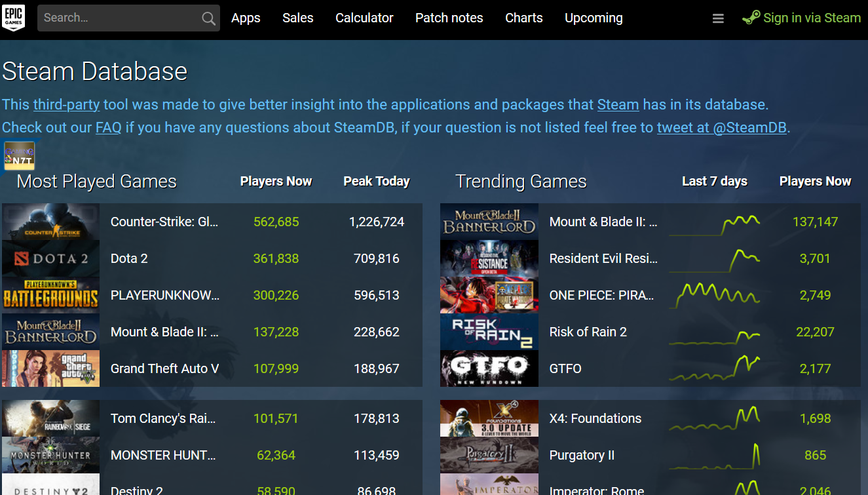The image size is (868, 495).
Task: Click the GTFO seven-day trend sparkline
Action: 715,368
